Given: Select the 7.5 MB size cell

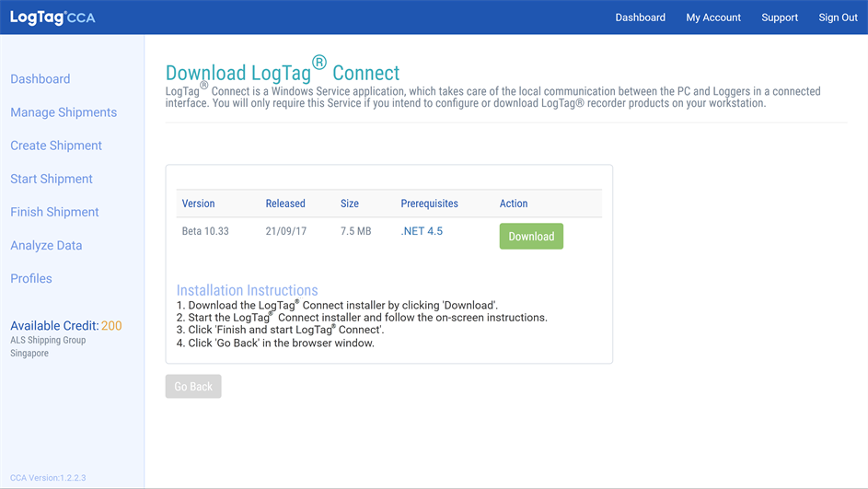Looking at the screenshot, I should click(355, 231).
